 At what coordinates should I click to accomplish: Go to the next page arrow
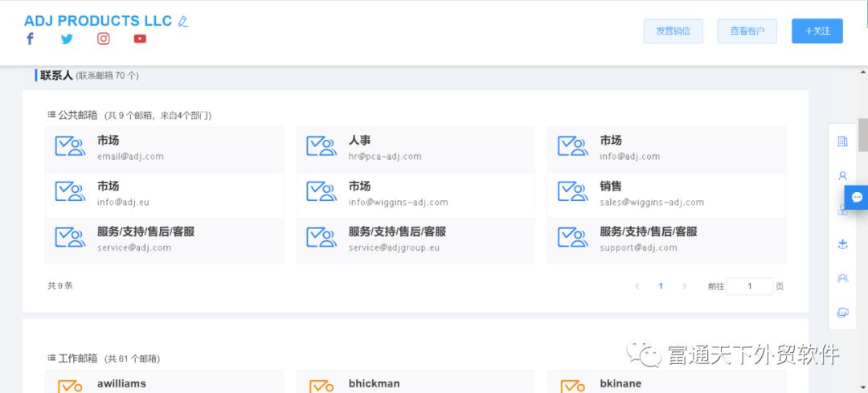pyautogui.click(x=684, y=286)
